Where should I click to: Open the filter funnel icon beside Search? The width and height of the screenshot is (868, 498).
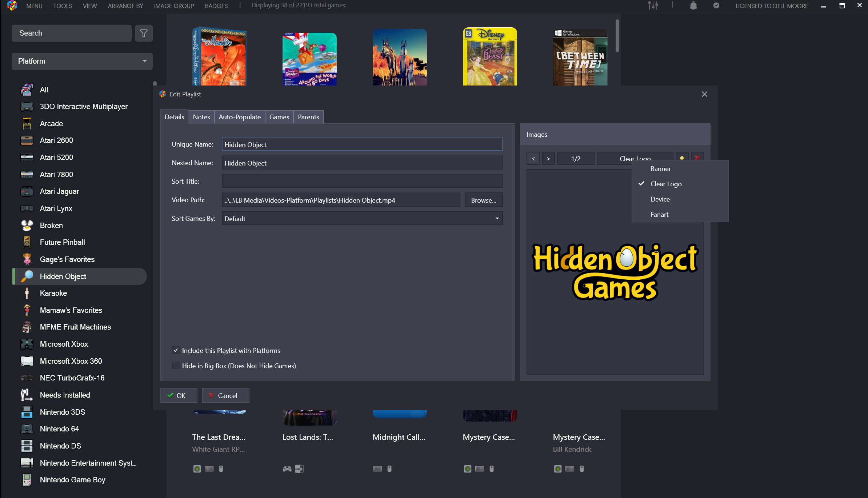point(144,33)
